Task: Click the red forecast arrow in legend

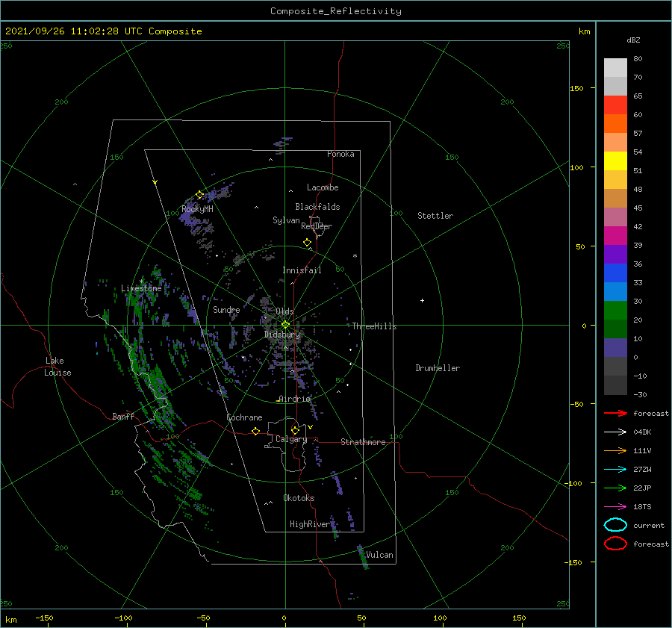Action: pyautogui.click(x=615, y=413)
